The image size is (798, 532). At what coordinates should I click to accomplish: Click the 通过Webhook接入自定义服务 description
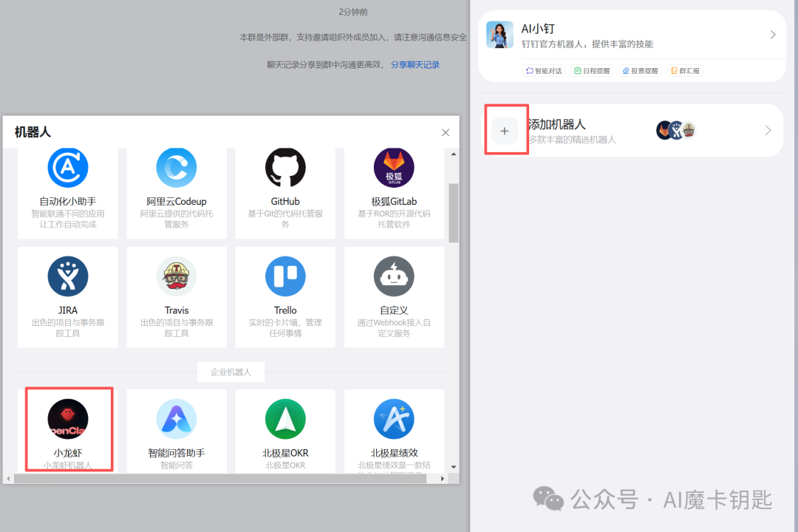click(394, 328)
